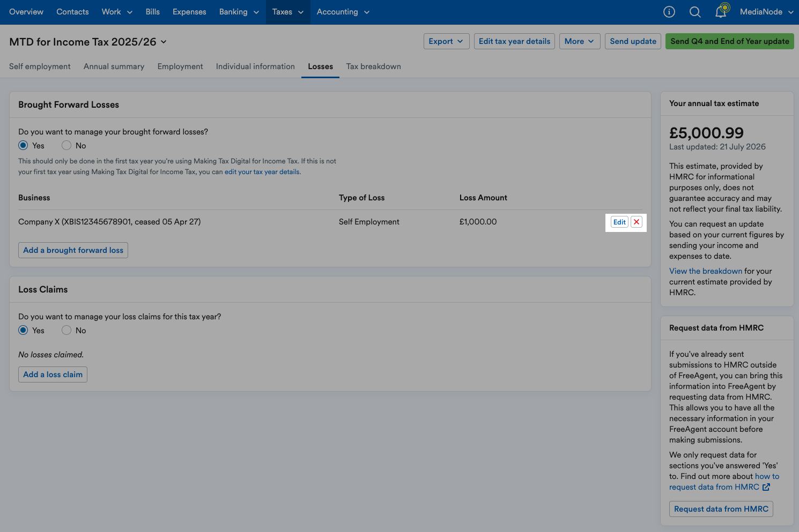This screenshot has height=532, width=799.
Task: Go to Bills in top navigation
Action: (x=153, y=12)
